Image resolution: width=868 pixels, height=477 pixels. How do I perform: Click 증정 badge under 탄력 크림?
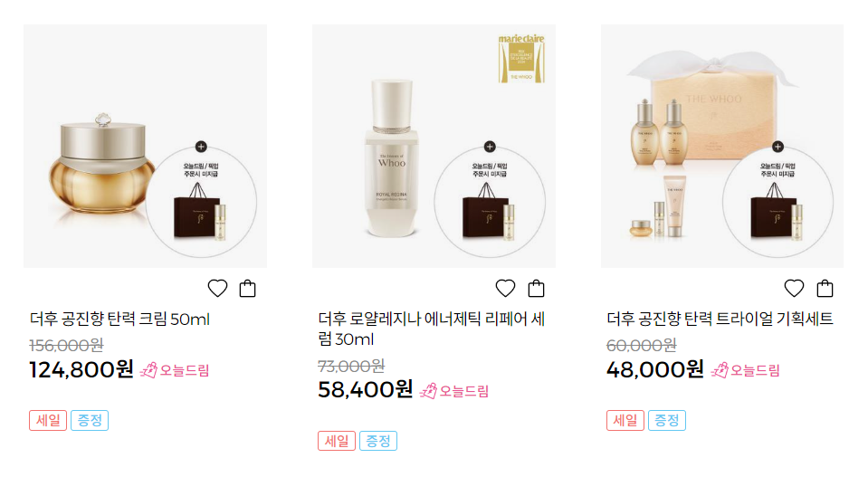(90, 421)
